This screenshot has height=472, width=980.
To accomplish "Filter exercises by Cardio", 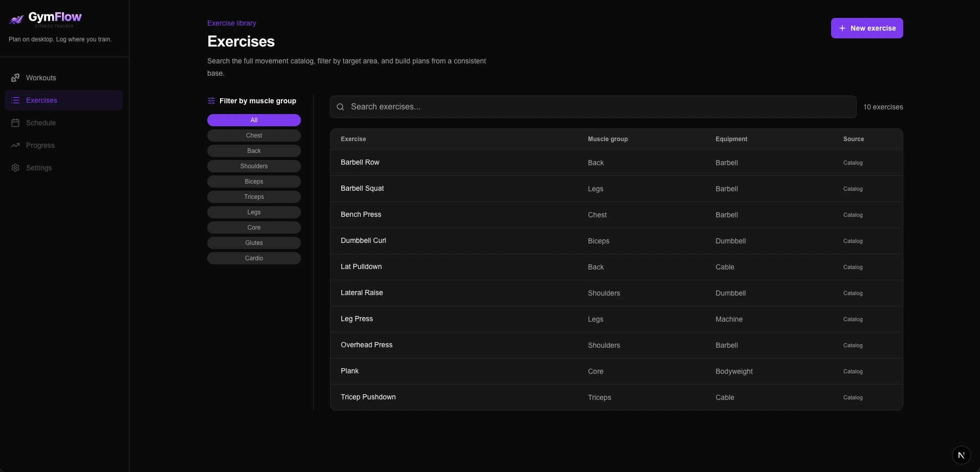I will (254, 258).
